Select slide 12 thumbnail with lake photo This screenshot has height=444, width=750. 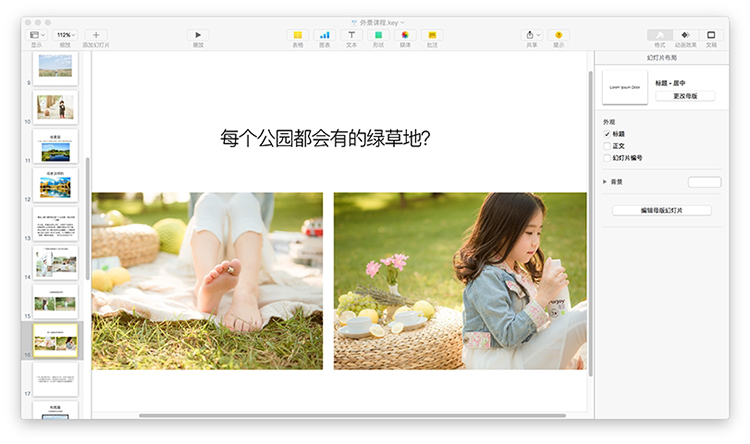tap(55, 185)
